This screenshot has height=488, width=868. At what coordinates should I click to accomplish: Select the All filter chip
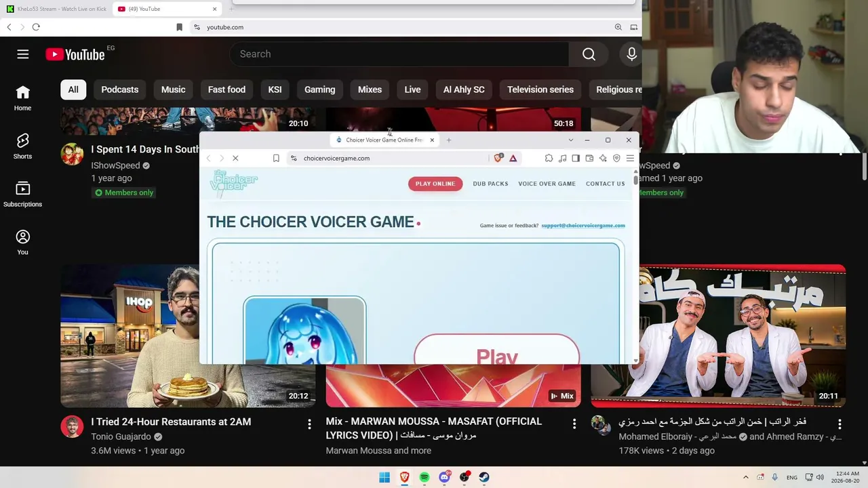[73, 89]
